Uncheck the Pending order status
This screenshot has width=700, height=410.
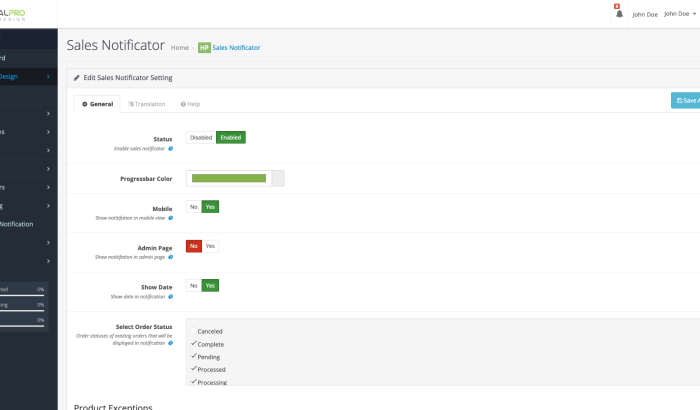(x=194, y=356)
